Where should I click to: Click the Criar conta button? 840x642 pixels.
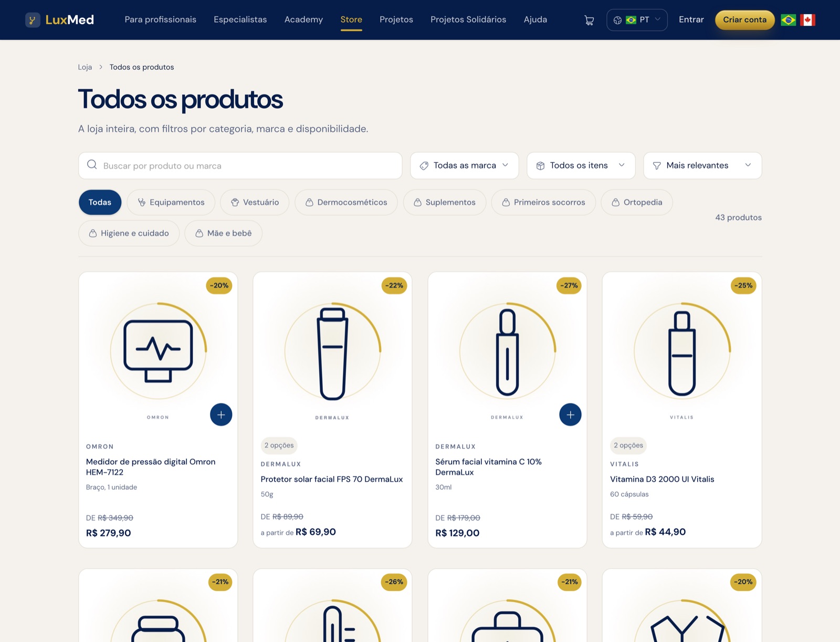point(744,20)
